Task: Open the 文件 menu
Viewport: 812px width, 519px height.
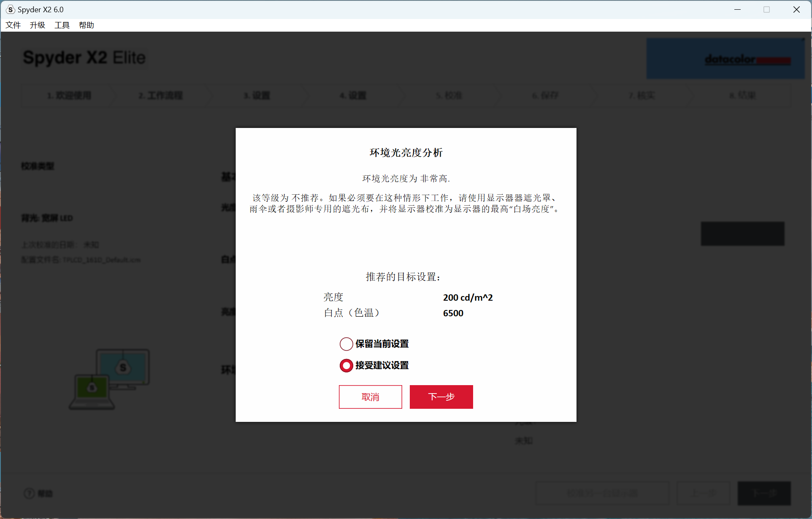Action: click(x=13, y=25)
